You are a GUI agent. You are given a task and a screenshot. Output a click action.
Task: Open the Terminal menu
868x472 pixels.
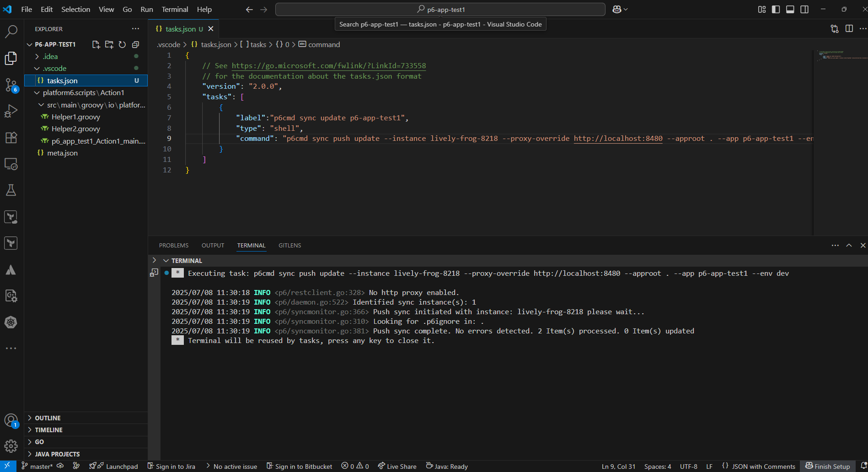tap(174, 9)
